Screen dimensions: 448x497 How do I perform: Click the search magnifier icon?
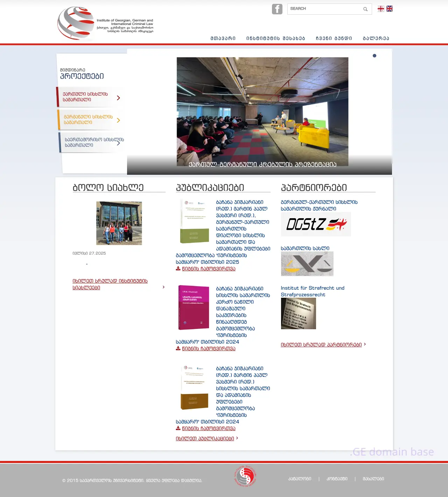pos(365,9)
